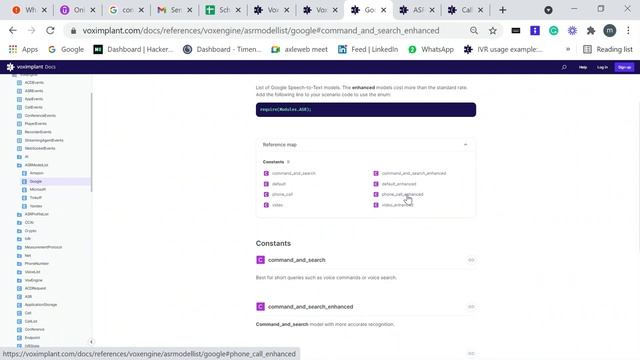Open the Chrome extensions puzzle icon
The image size is (640, 360).
tap(591, 31)
